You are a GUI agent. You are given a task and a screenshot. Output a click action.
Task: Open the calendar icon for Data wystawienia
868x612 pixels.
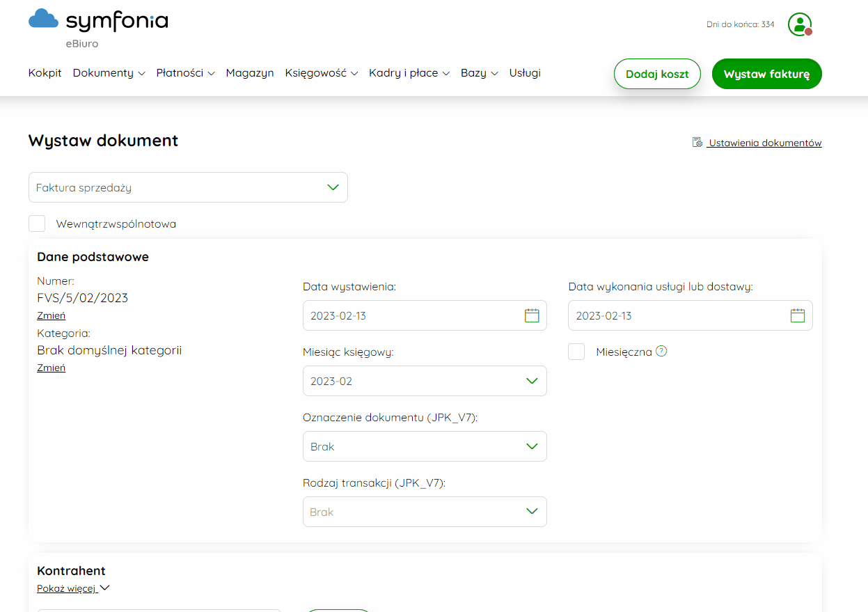[532, 315]
